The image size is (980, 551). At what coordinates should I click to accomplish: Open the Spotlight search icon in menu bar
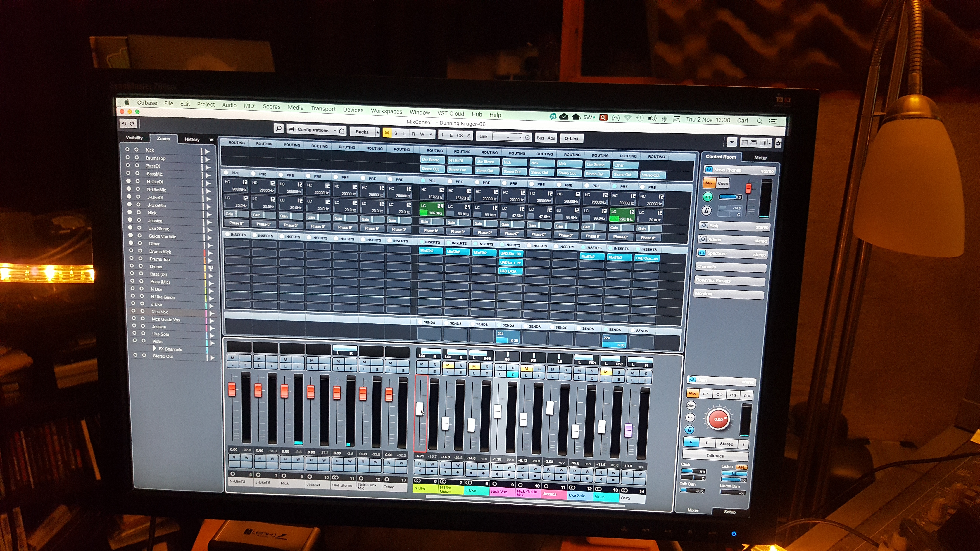click(759, 121)
